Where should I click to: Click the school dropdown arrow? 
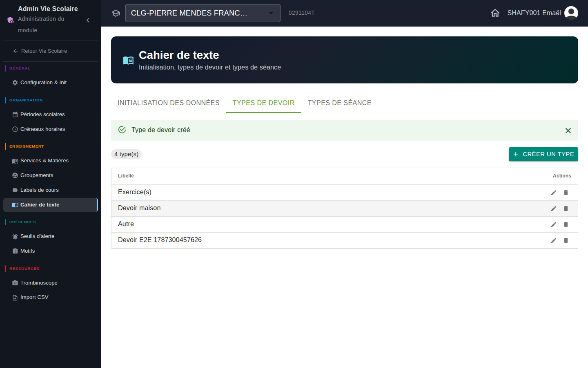tap(271, 13)
